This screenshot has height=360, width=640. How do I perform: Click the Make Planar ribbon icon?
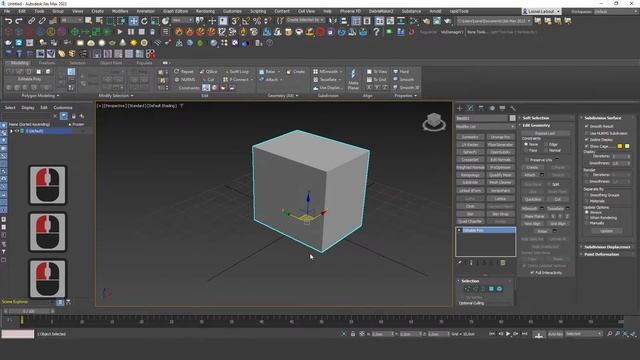(353, 79)
